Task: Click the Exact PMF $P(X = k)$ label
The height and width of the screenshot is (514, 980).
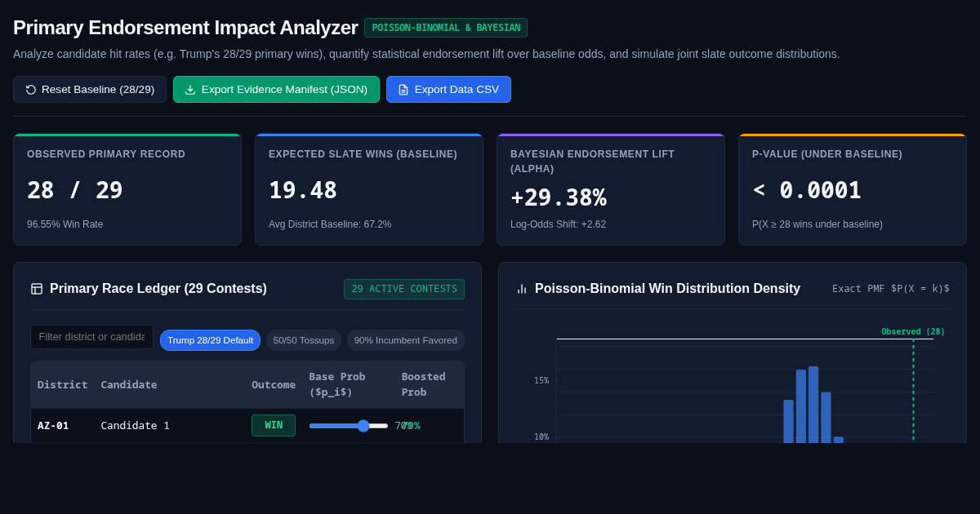Action: click(x=891, y=289)
